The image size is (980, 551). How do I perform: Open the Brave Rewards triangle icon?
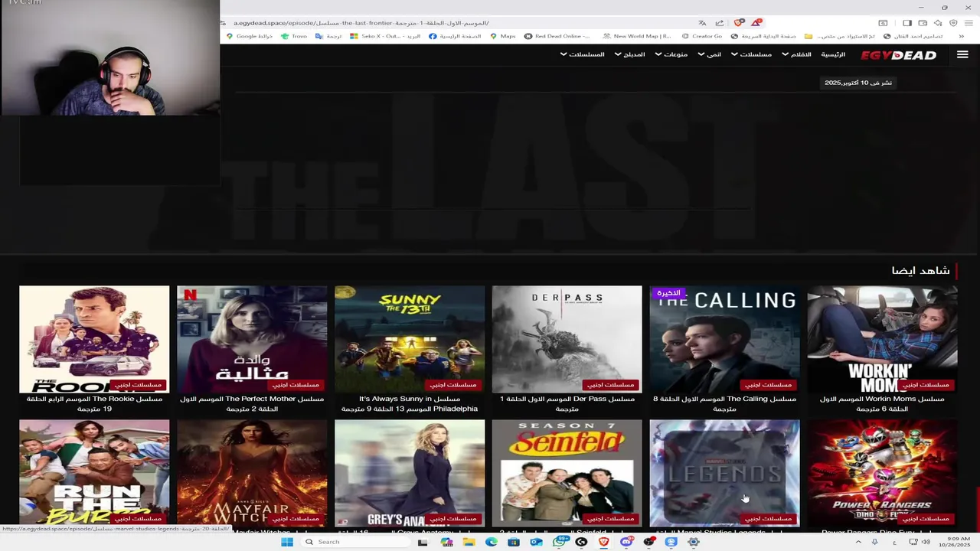(x=756, y=23)
